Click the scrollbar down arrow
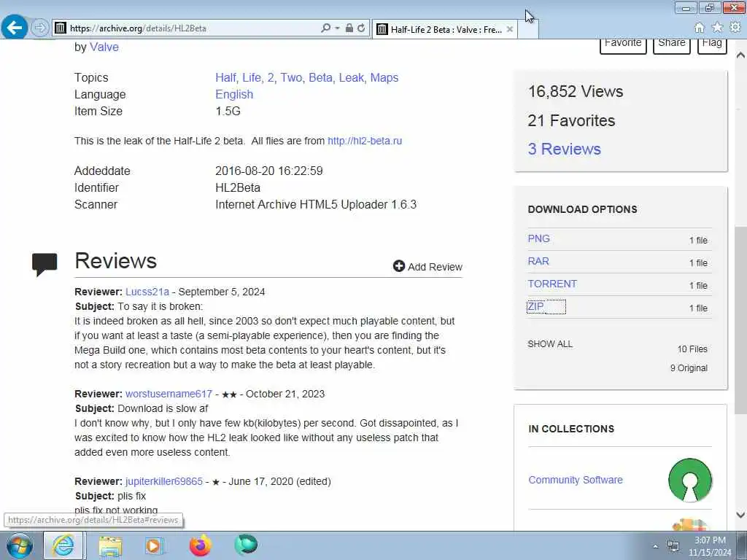Viewport: 747px width, 560px height. point(741,515)
